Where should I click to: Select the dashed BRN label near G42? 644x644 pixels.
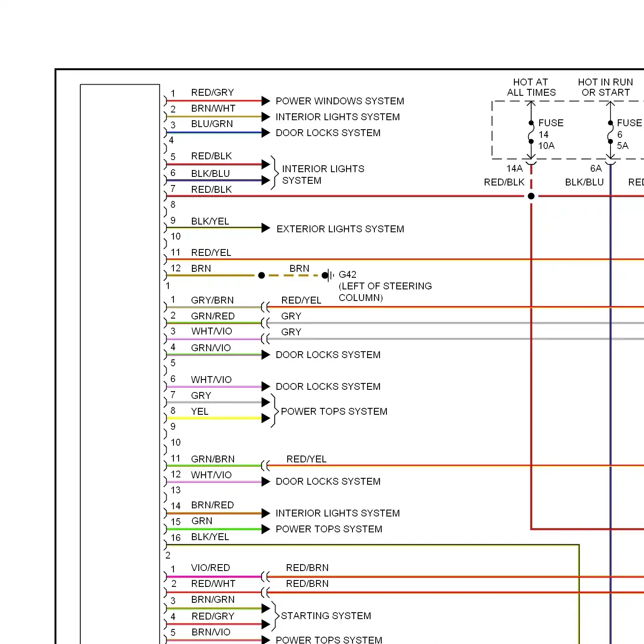click(x=299, y=268)
